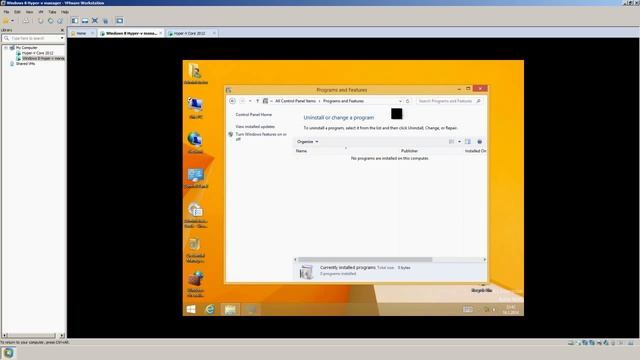Click the show library panel toolbar icon

tap(75, 20)
